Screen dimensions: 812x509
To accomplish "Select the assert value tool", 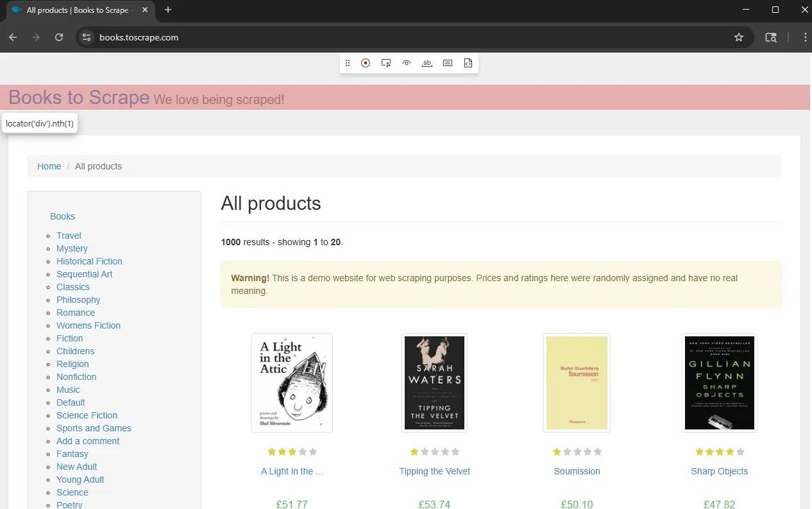I will click(x=448, y=63).
